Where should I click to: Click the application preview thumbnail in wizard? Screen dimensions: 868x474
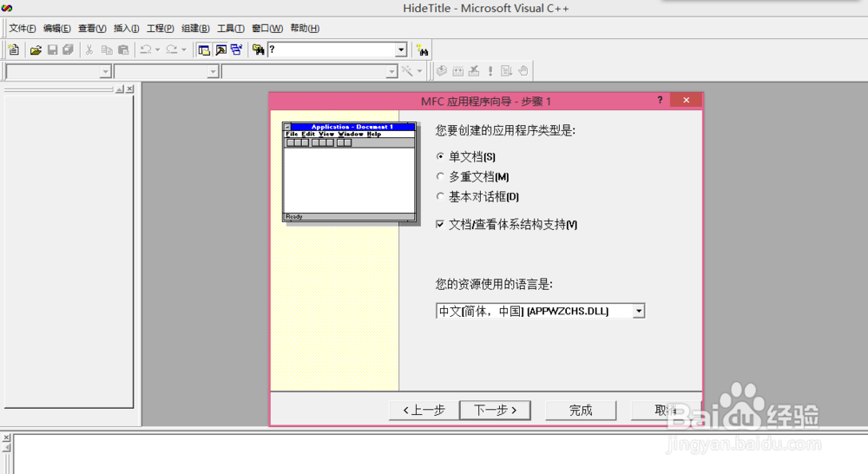[x=349, y=172]
